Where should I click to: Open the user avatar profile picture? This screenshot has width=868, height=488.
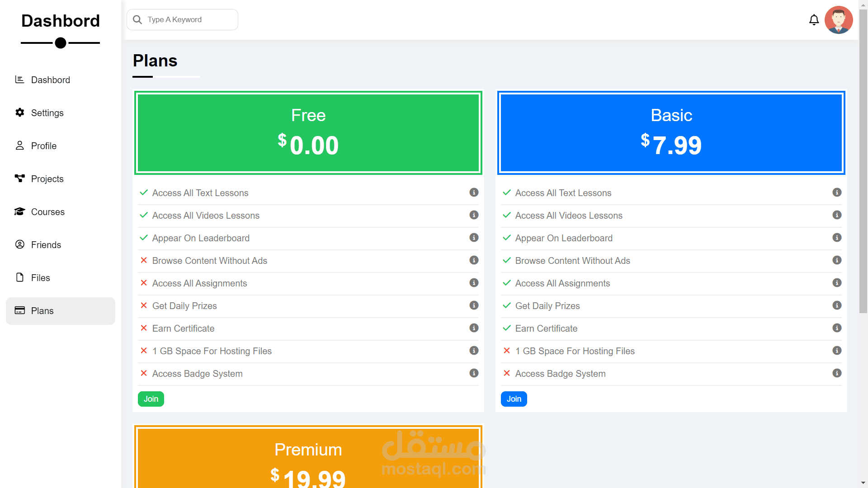[838, 20]
